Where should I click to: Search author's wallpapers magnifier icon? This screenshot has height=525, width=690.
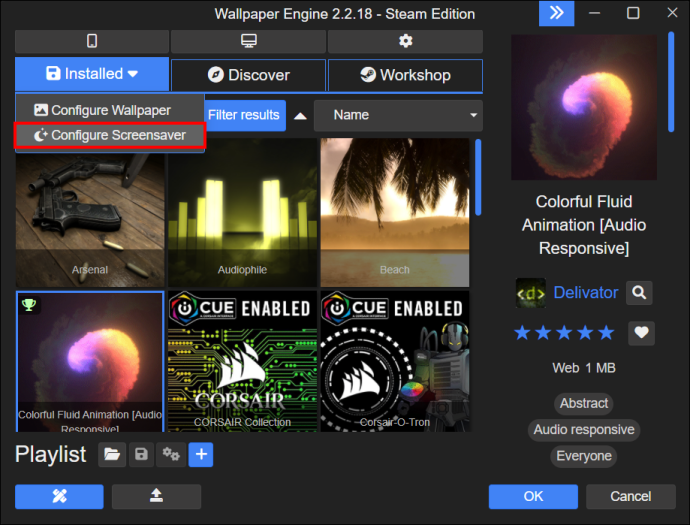coord(639,293)
